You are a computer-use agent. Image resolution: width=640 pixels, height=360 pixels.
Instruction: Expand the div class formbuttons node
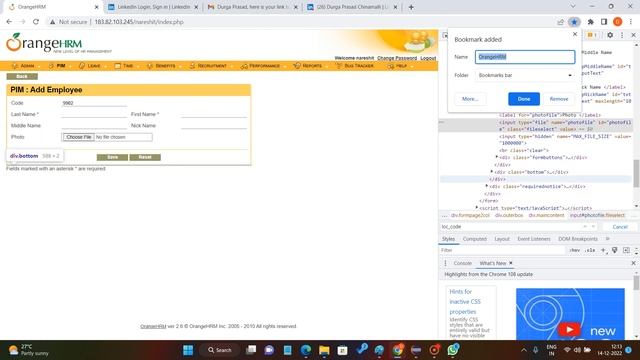[497, 157]
